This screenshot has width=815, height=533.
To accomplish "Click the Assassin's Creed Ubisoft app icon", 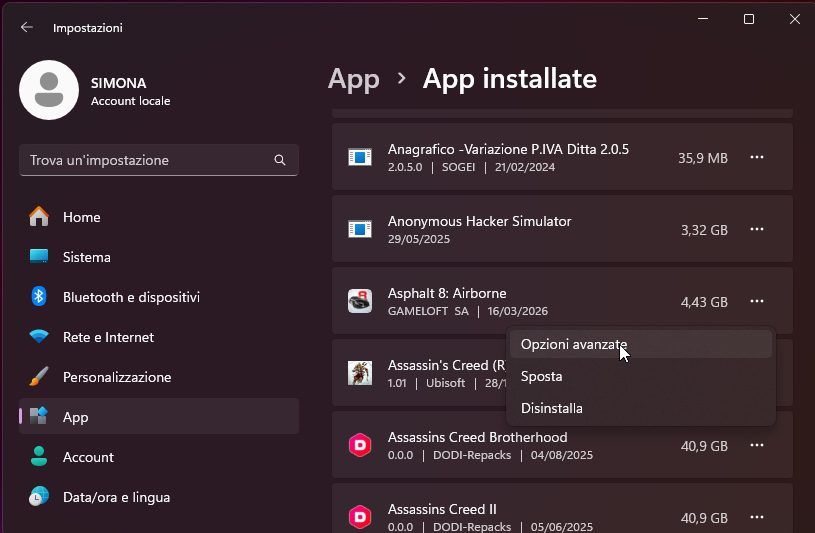I will 360,373.
